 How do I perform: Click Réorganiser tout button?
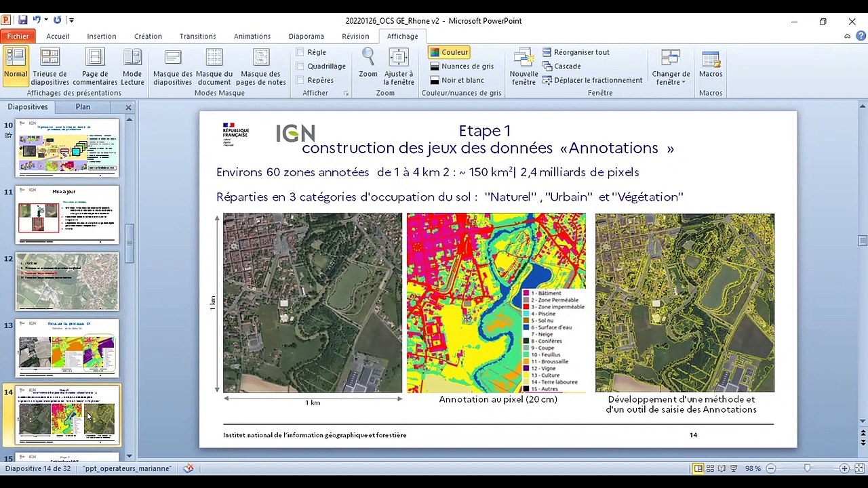click(x=576, y=52)
